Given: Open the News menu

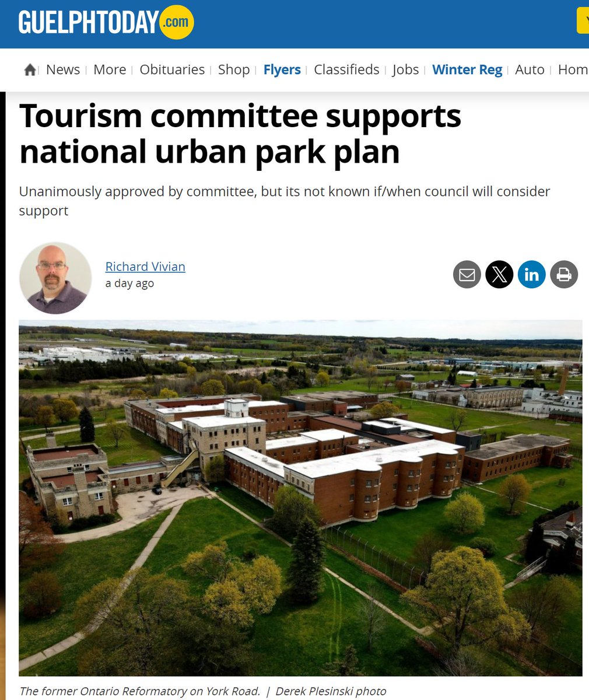Looking at the screenshot, I should (x=63, y=69).
